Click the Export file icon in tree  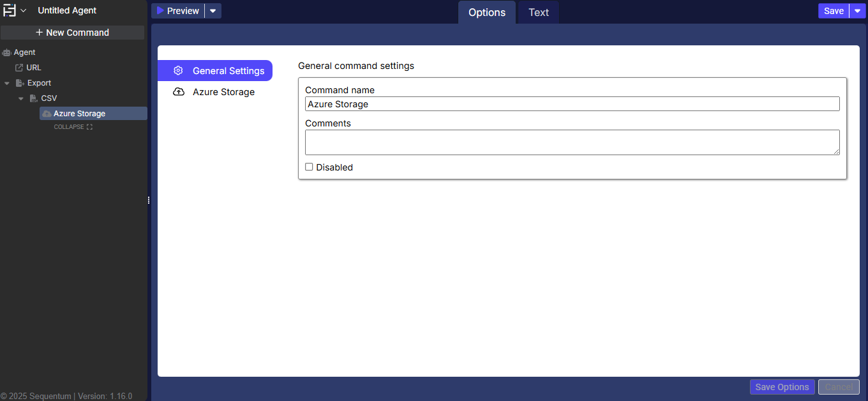coord(20,83)
